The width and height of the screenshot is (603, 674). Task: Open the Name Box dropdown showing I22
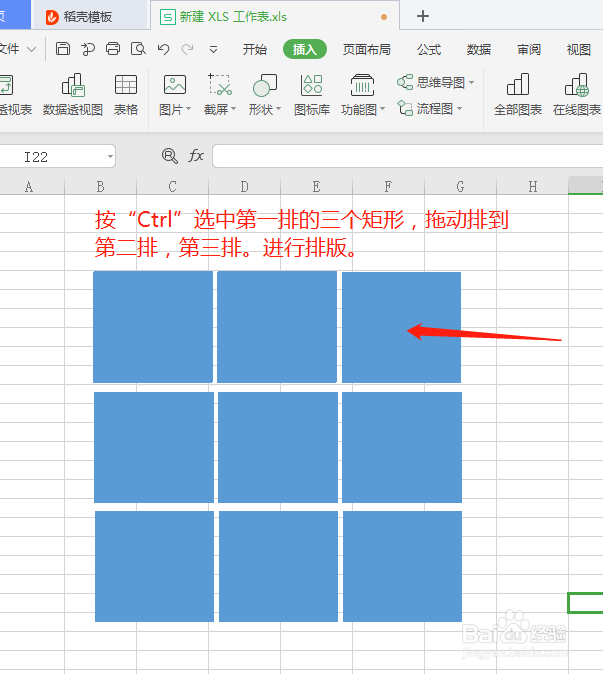[x=110, y=156]
